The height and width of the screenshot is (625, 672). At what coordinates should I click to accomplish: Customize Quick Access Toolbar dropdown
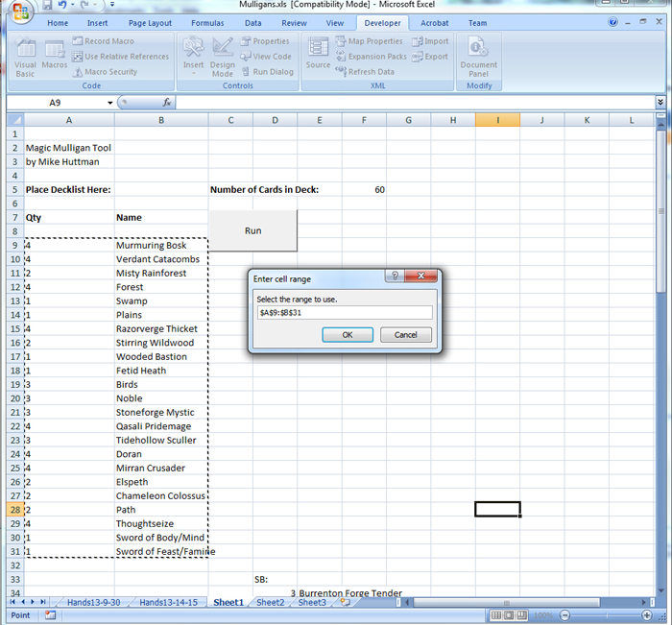point(112,5)
